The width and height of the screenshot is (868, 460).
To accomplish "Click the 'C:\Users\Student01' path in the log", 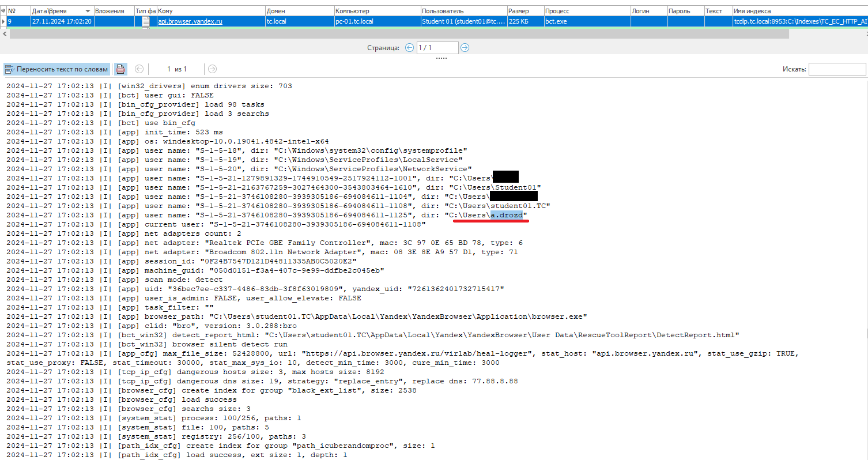I will (495, 187).
